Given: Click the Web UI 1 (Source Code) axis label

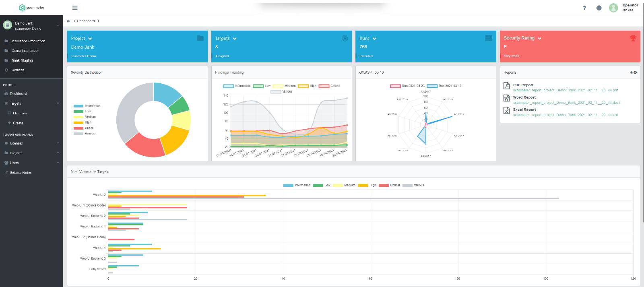Looking at the screenshot, I should (x=89, y=205).
